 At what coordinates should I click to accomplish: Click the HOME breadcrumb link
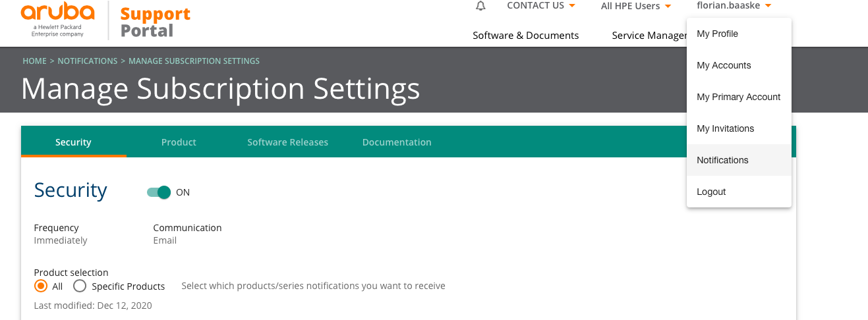[34, 61]
